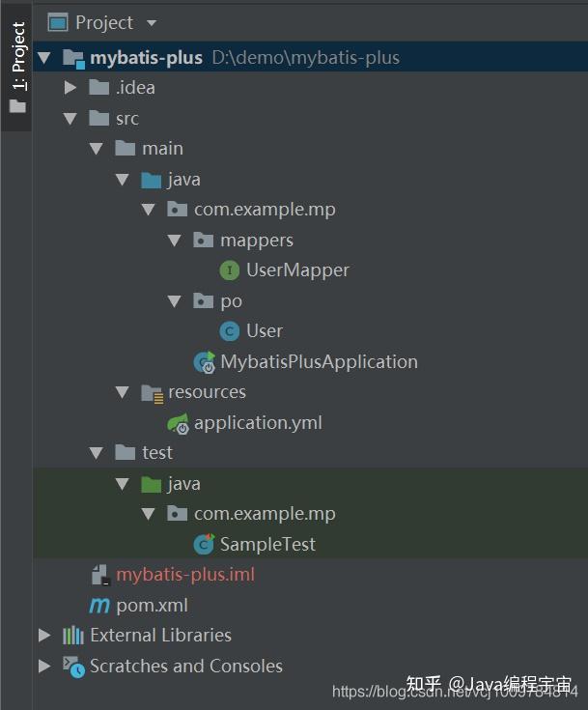Click the Project view window icon

58,22
